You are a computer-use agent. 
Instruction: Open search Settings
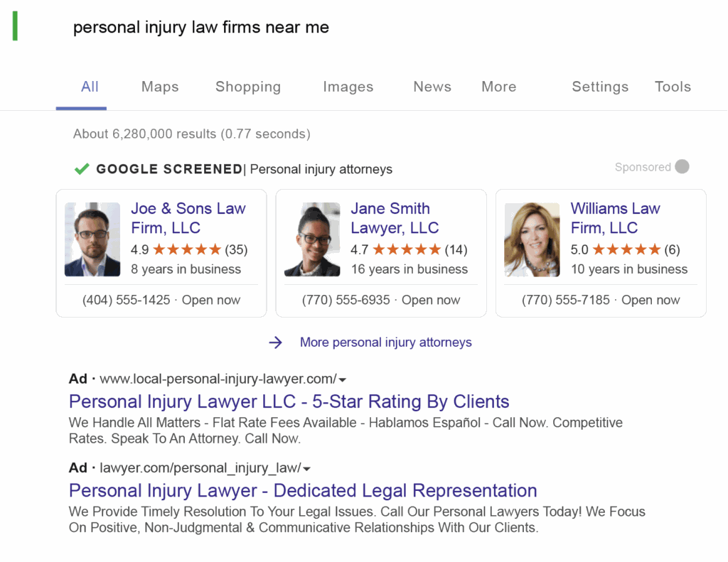(x=600, y=87)
